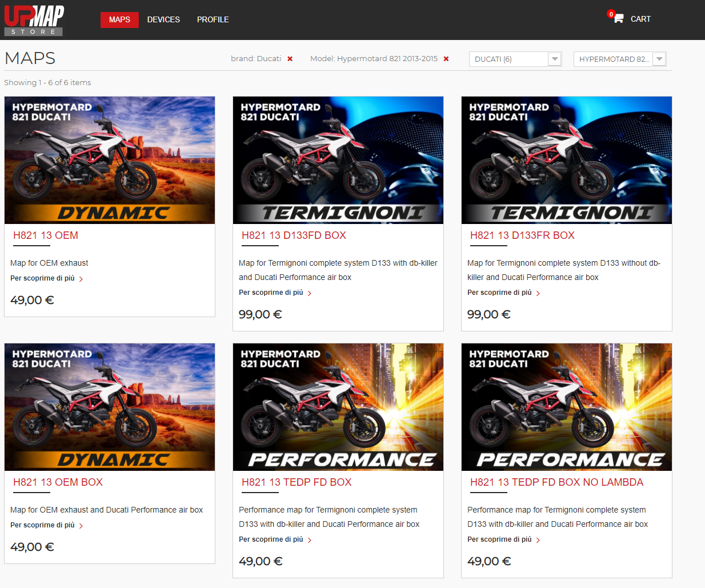Open the H821 13 OEM product title
This screenshot has height=588, width=705.
coord(46,235)
